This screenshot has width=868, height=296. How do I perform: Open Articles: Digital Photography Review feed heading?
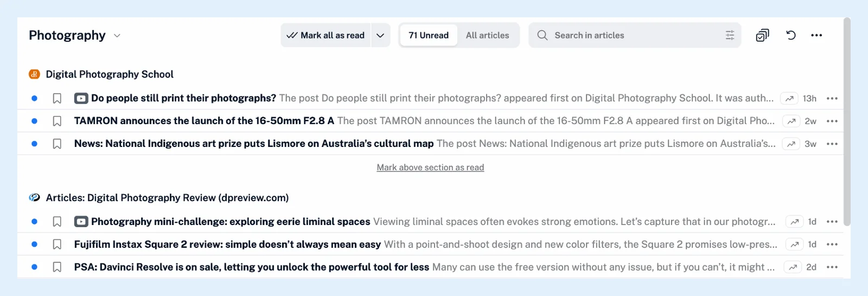pyautogui.click(x=167, y=198)
